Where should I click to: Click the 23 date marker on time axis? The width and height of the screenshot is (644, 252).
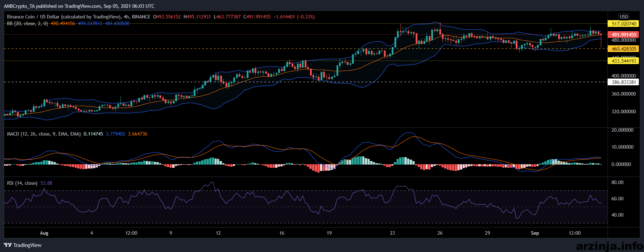pyautogui.click(x=392, y=233)
